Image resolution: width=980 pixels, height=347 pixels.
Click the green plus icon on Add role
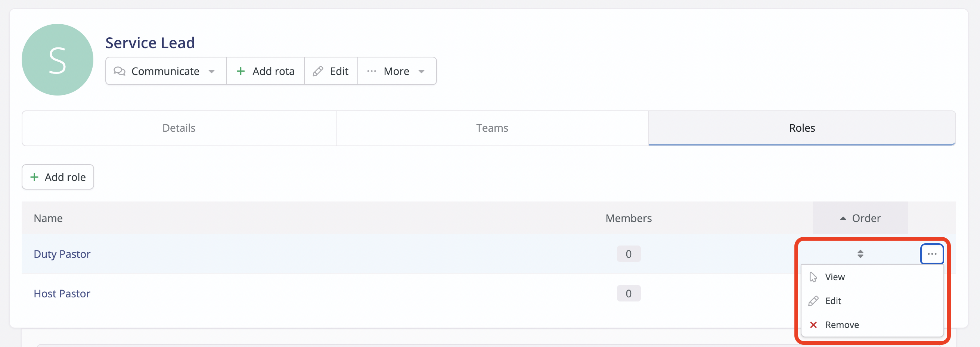(34, 177)
